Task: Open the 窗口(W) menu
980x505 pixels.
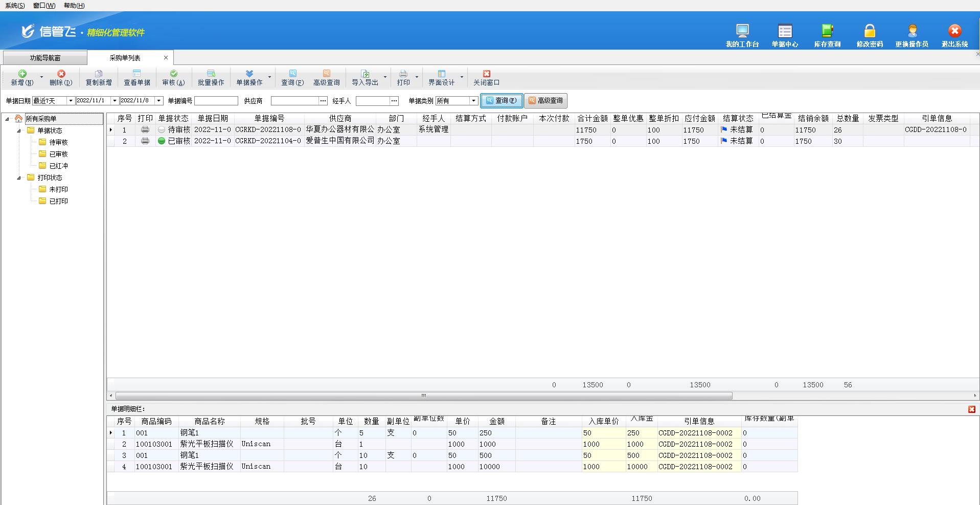Action: pyautogui.click(x=44, y=6)
